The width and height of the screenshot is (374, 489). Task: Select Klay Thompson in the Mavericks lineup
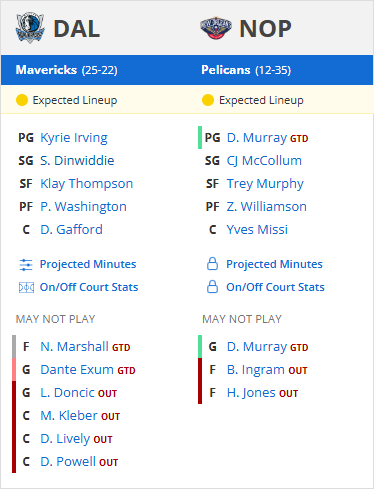coord(87,184)
